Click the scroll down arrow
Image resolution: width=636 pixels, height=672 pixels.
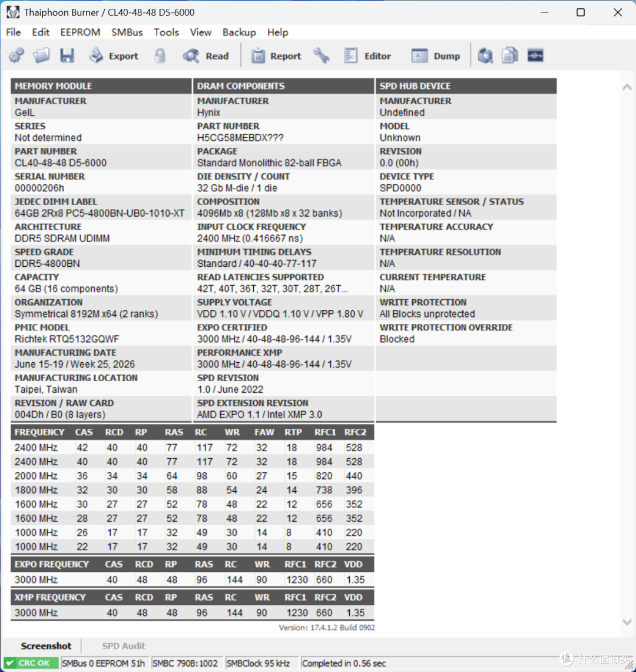pos(627,622)
